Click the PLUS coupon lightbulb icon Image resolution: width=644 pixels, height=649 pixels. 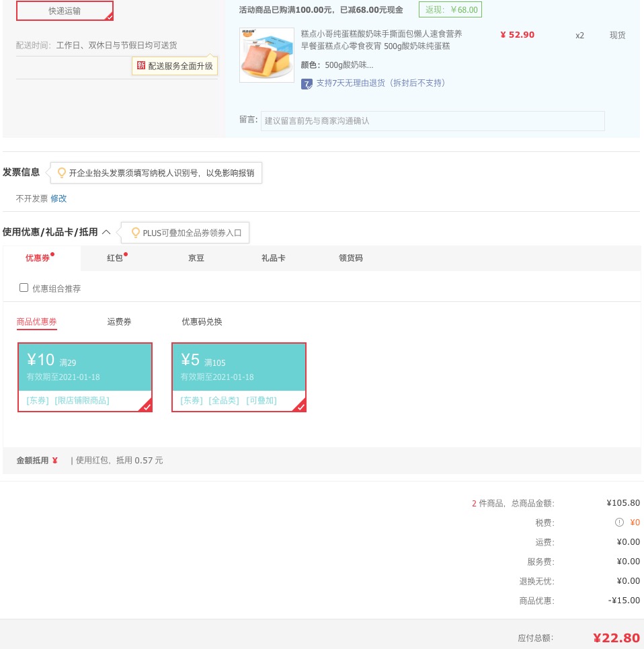pyautogui.click(x=135, y=233)
